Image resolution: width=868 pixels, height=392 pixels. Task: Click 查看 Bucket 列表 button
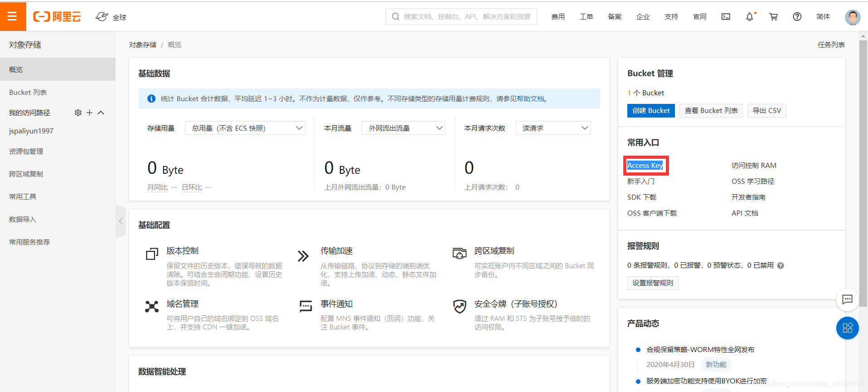click(711, 111)
